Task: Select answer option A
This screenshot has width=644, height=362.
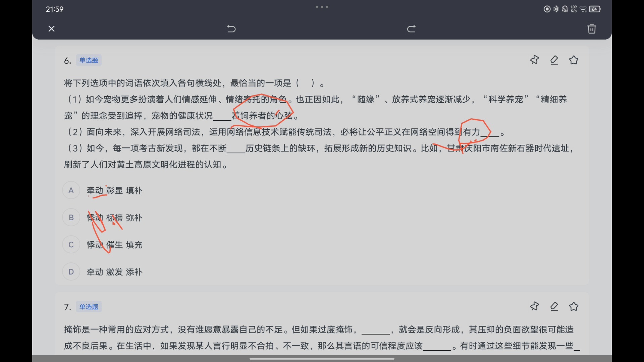Action: pyautogui.click(x=71, y=190)
